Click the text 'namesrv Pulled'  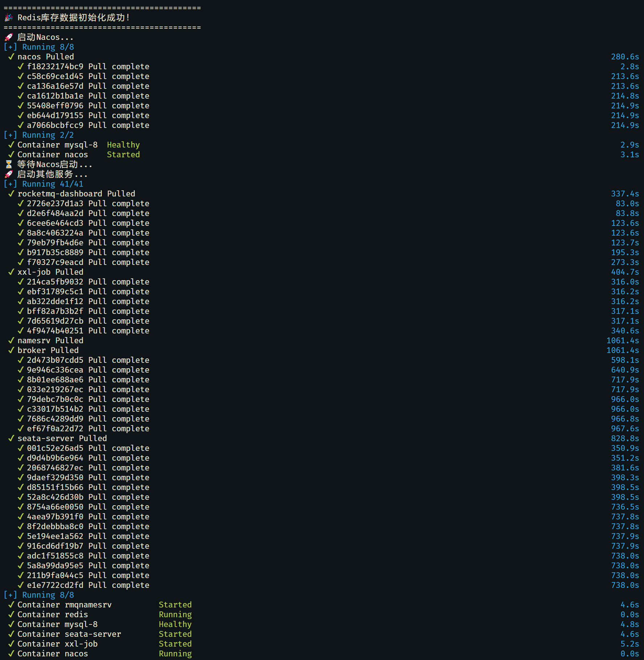click(50, 340)
